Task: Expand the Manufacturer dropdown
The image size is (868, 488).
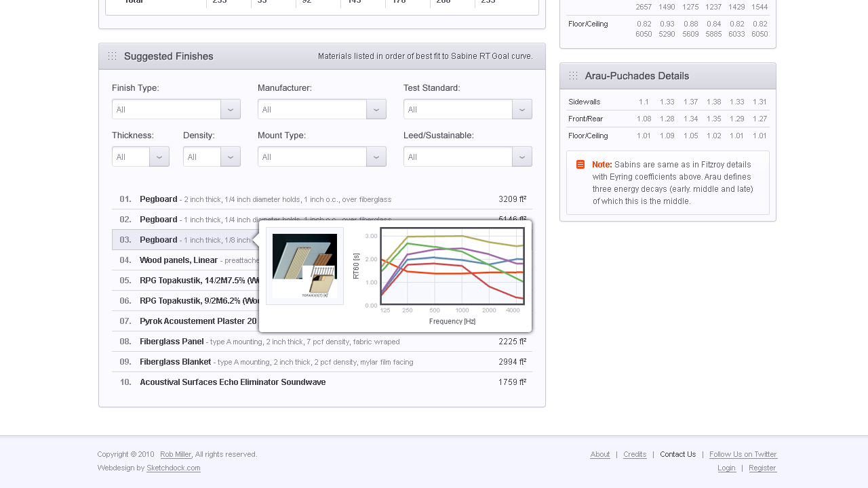Action: click(376, 109)
